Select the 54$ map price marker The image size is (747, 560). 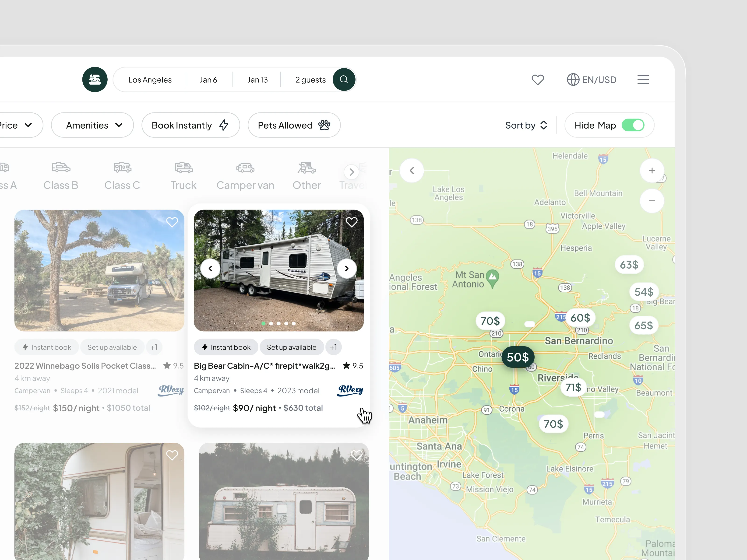click(x=644, y=292)
